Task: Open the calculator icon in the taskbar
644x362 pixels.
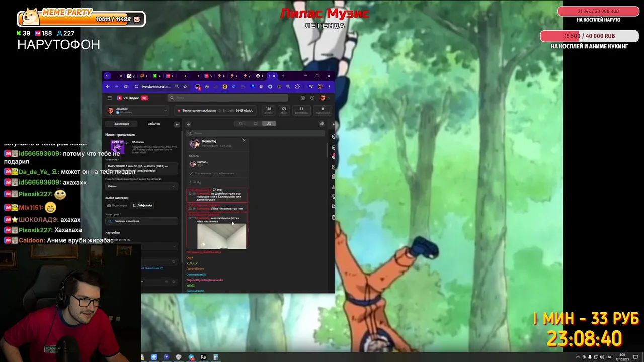Action: (215, 357)
